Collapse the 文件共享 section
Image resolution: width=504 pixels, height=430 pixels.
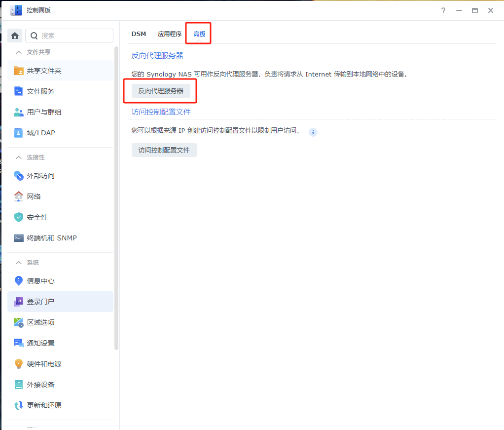pyautogui.click(x=19, y=52)
